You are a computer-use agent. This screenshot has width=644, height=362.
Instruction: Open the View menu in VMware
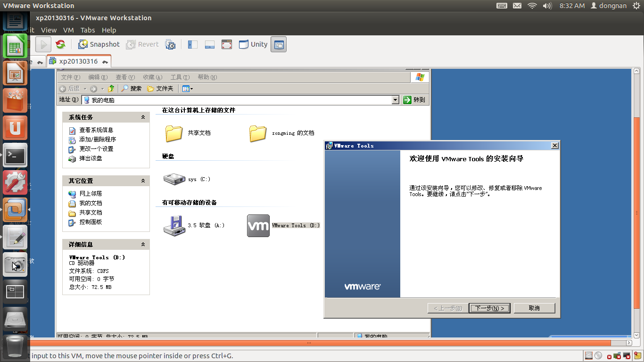pos(49,30)
